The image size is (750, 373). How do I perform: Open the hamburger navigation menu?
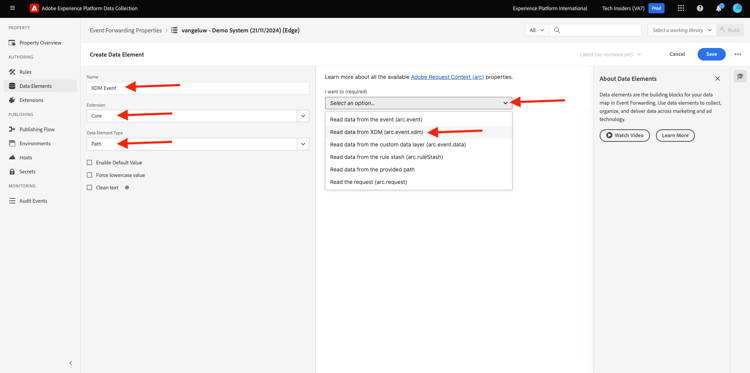point(12,8)
